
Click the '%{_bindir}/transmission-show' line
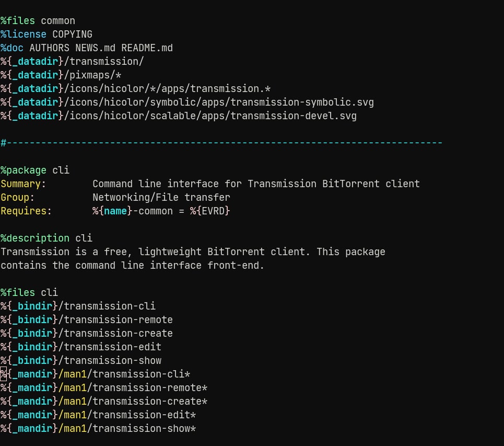click(81, 360)
